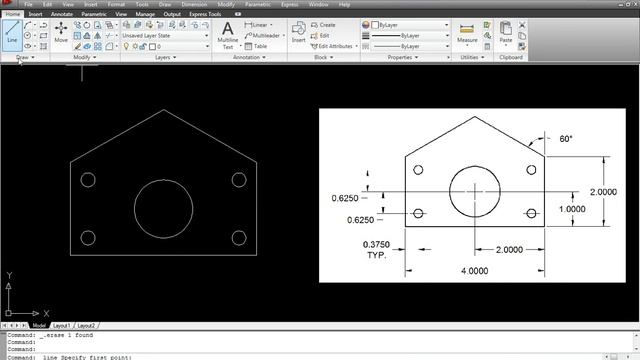The image size is (640, 360).
Task: Select the Ellipse tool
Action: point(27,46)
